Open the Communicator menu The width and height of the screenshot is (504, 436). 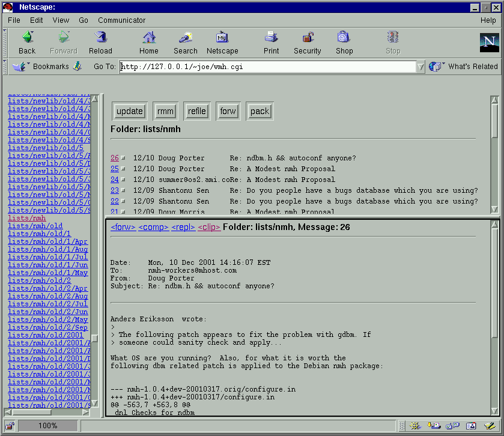pyautogui.click(x=121, y=20)
